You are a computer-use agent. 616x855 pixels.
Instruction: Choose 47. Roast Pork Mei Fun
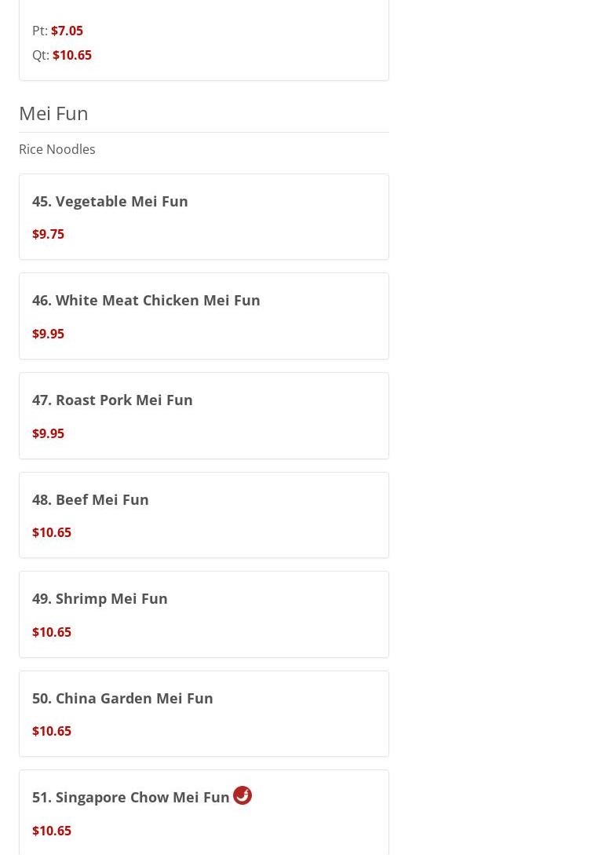click(x=112, y=400)
